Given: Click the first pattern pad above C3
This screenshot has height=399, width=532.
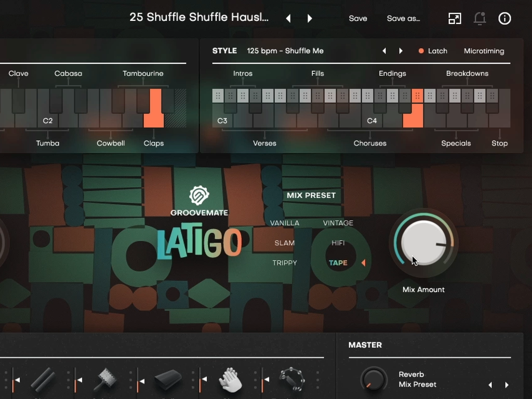Looking at the screenshot, I should [218, 96].
